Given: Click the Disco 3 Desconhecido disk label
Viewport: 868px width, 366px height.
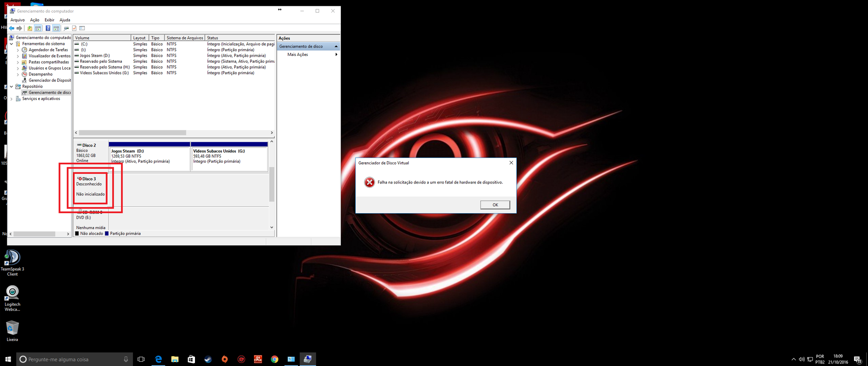Looking at the screenshot, I should (x=91, y=189).
